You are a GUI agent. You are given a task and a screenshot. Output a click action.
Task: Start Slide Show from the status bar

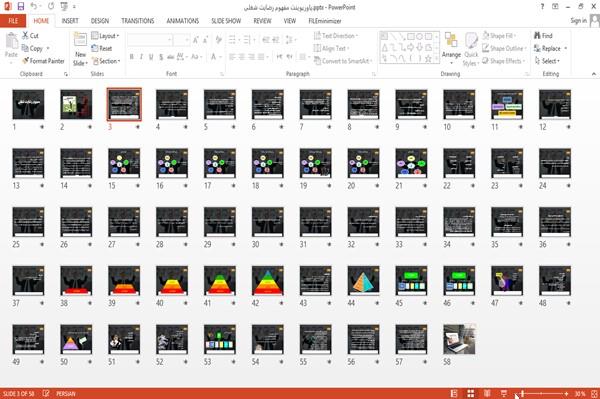tap(504, 393)
